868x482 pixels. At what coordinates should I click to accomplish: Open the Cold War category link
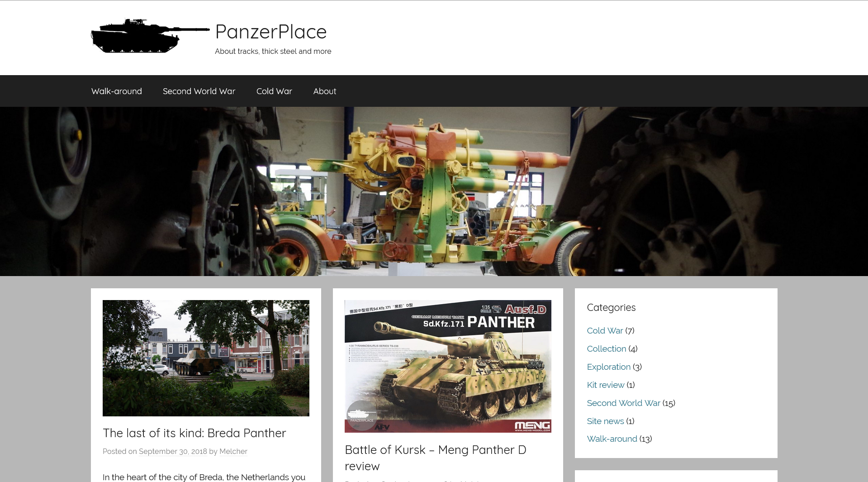click(605, 330)
